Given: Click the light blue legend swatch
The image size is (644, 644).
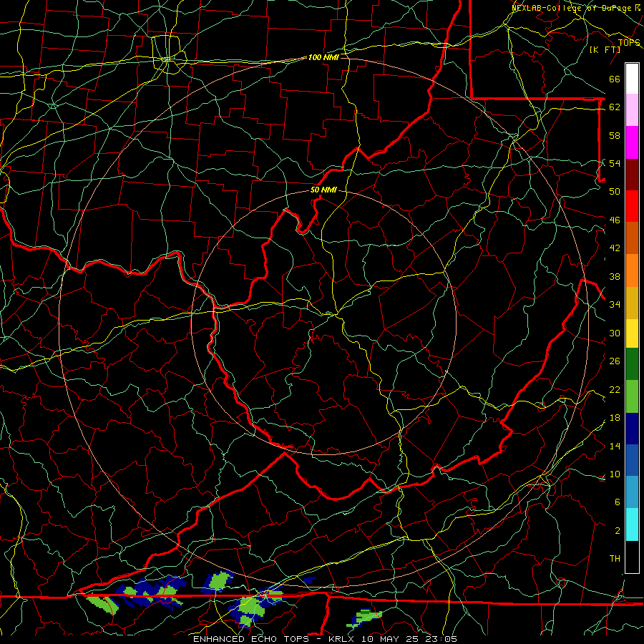Looking at the screenshot, I should (632, 492).
